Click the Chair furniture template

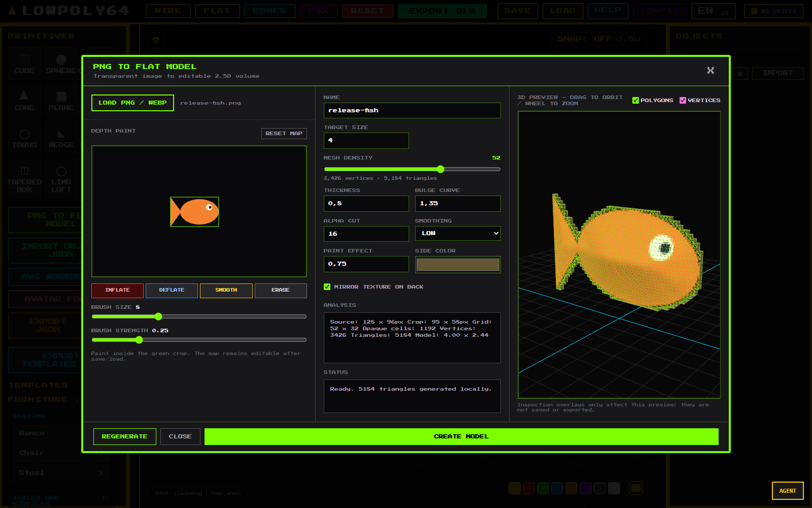pos(61,453)
